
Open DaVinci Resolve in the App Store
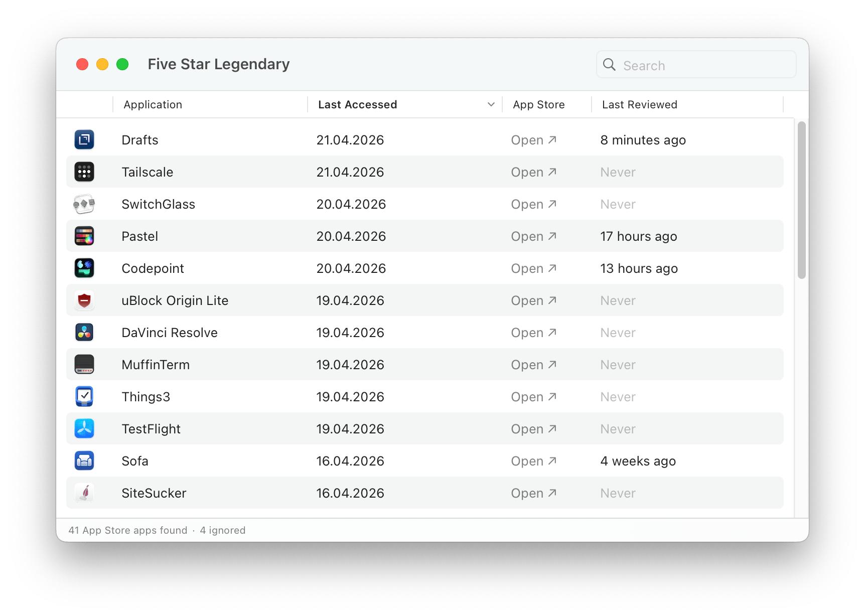point(534,333)
